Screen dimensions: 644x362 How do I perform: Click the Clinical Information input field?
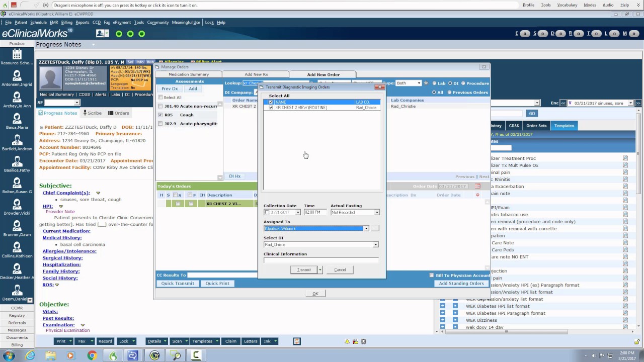pyautogui.click(x=321, y=260)
